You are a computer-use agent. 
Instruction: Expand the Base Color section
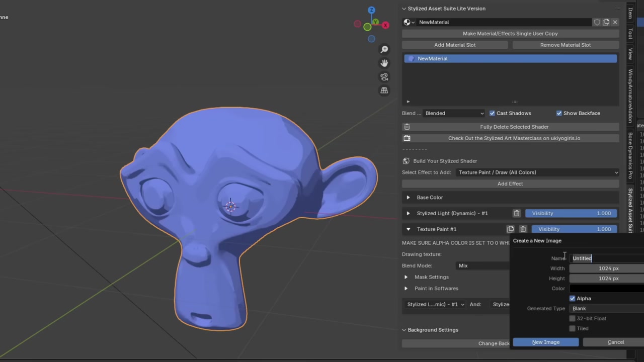(x=408, y=198)
